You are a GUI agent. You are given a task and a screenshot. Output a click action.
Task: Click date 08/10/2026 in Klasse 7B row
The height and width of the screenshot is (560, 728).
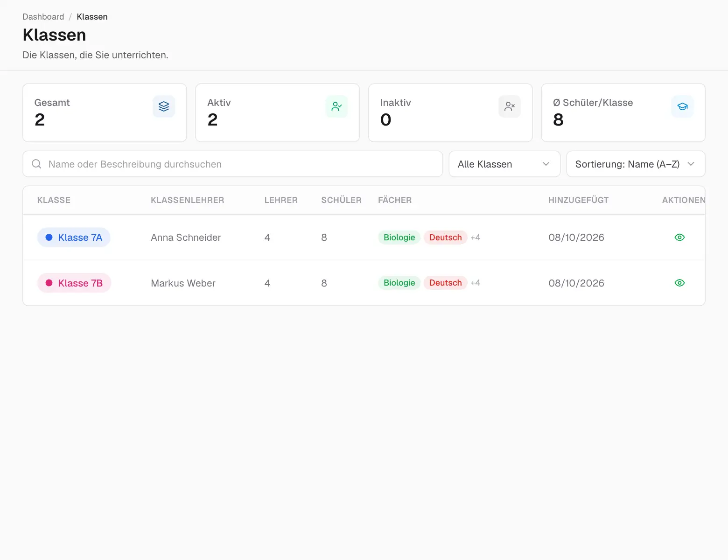(576, 283)
